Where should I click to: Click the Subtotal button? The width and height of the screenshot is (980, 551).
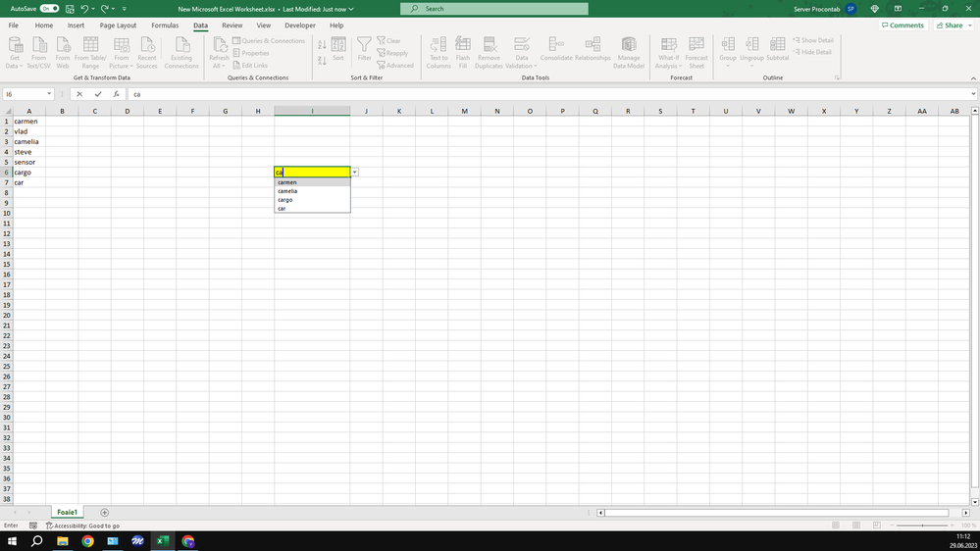tap(778, 49)
